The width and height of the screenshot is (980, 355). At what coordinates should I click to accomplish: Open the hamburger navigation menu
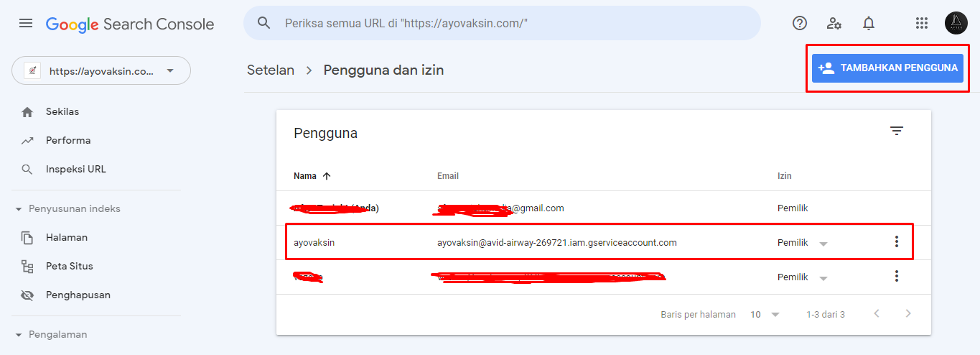click(26, 23)
